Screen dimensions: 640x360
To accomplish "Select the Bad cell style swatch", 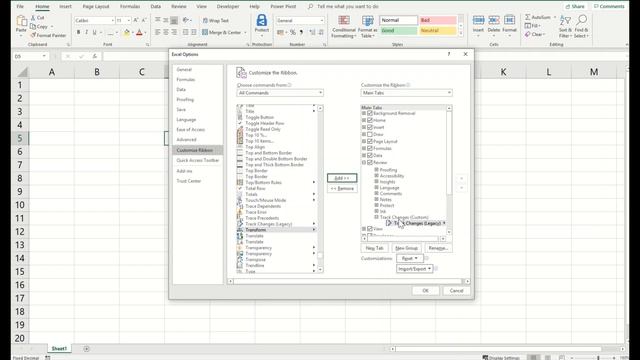I will tap(438, 20).
